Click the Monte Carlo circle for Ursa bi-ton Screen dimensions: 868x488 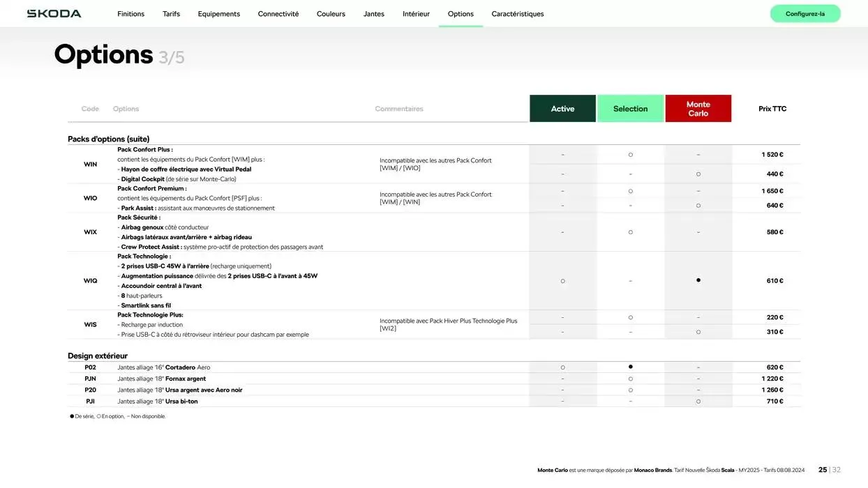(x=698, y=402)
